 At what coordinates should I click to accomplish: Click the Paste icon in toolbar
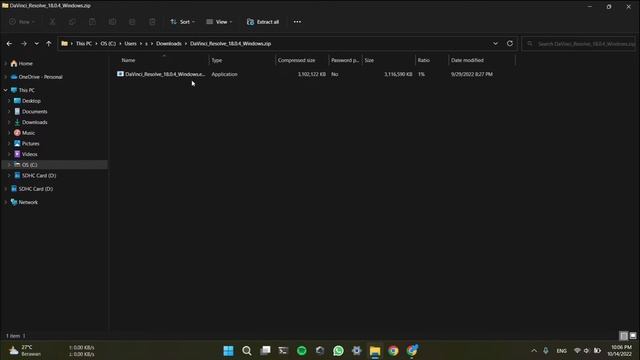[92, 22]
